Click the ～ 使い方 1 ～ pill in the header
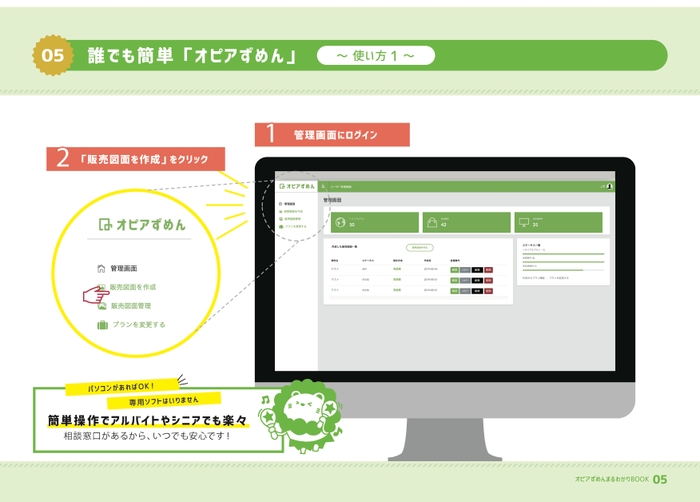Screen dimensions: 700x502 (376, 55)
